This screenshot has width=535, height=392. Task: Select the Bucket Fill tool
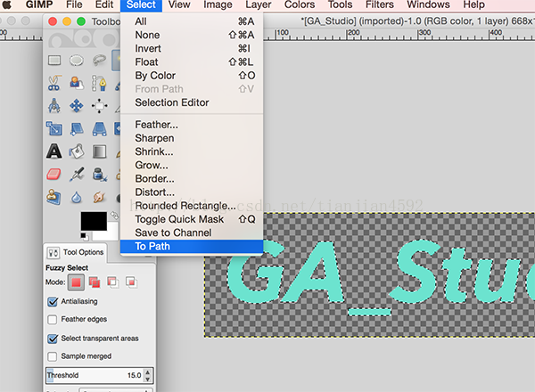(77, 151)
